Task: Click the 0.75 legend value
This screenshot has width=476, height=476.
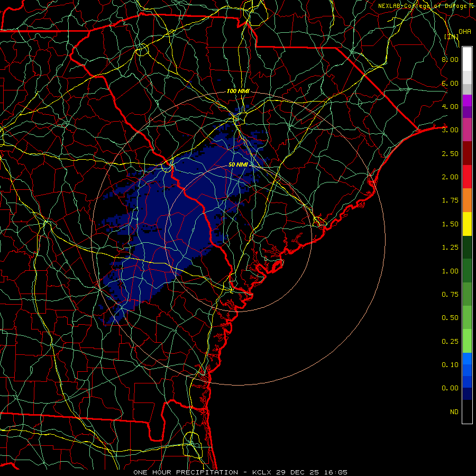Action: (x=450, y=295)
